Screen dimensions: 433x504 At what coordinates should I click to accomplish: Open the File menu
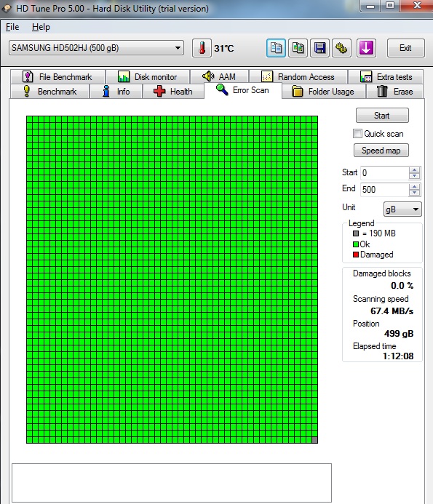[x=12, y=27]
